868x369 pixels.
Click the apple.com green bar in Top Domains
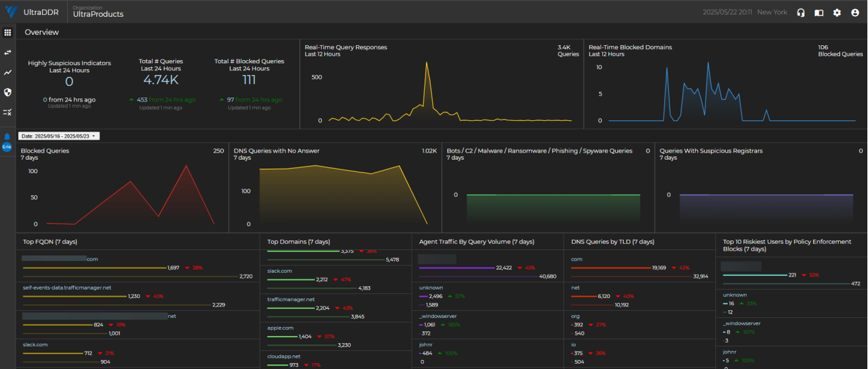(x=282, y=337)
